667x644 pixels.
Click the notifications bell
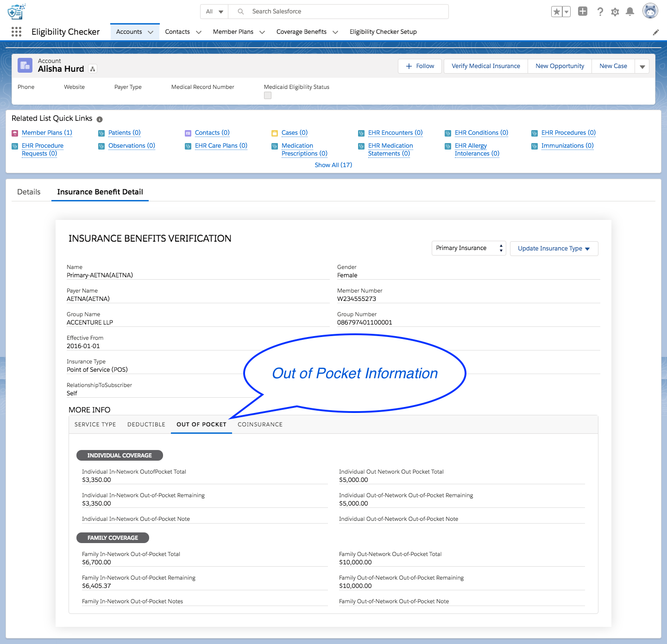[630, 12]
